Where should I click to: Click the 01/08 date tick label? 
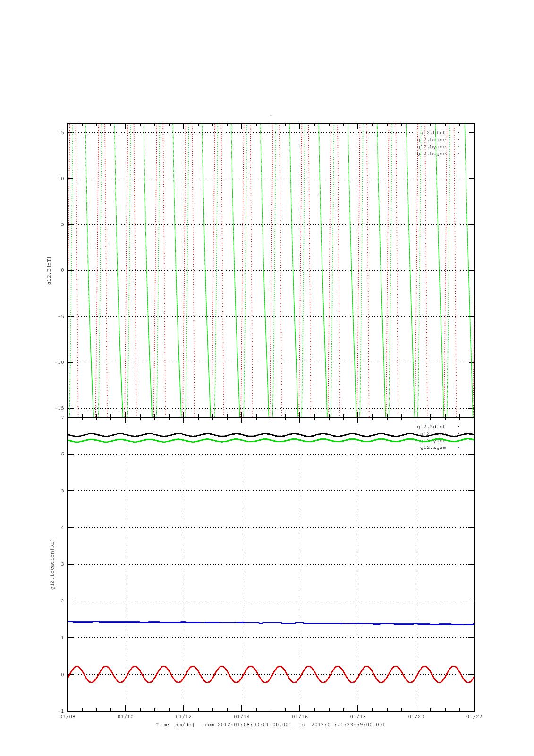67,716
